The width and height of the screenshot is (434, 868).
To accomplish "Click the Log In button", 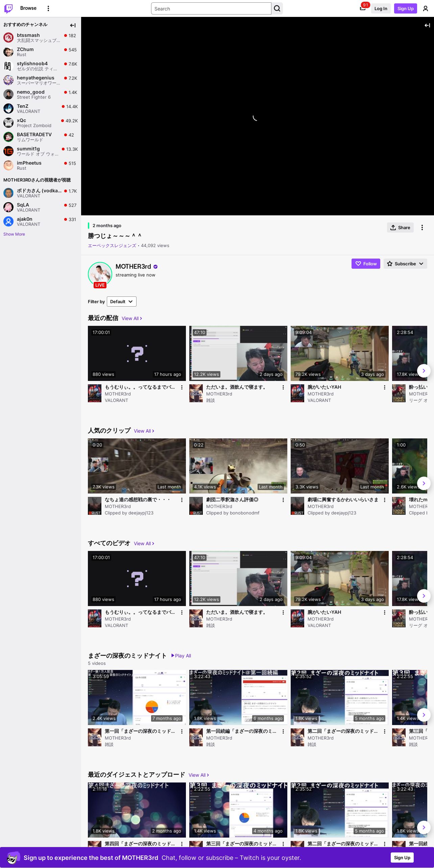I will [x=381, y=8].
